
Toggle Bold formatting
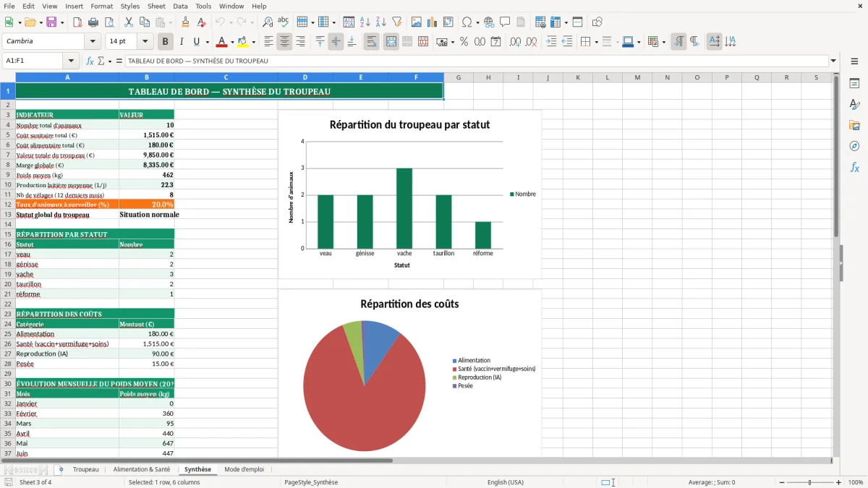[x=166, y=42]
